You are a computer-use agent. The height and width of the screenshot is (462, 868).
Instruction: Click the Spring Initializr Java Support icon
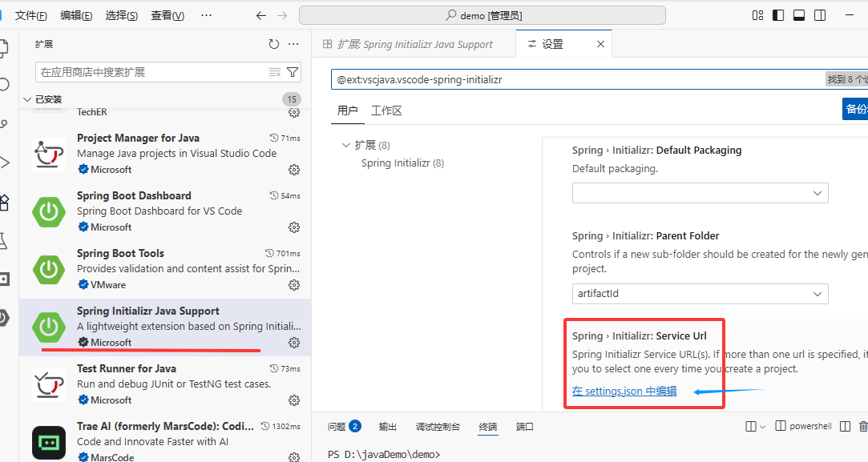coord(49,327)
